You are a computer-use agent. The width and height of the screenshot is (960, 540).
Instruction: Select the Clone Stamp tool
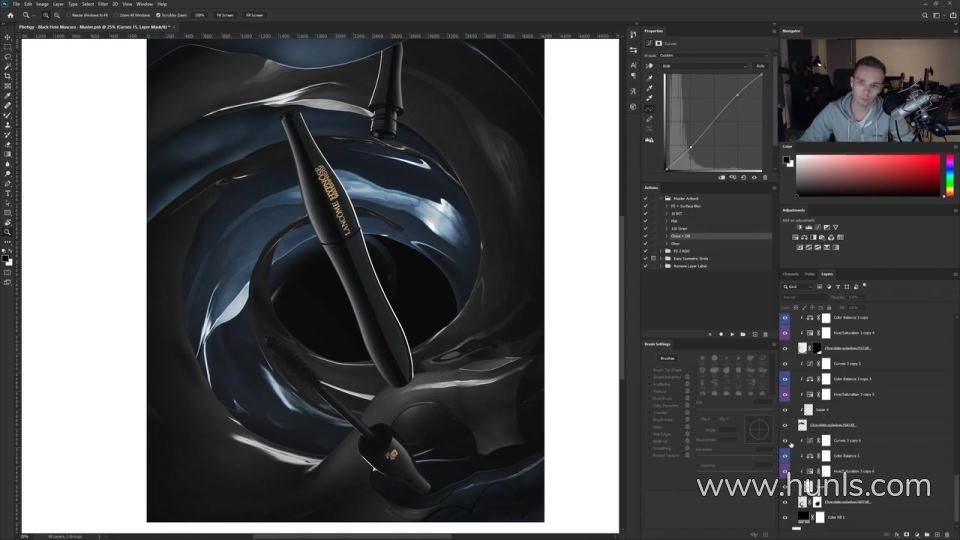tap(7, 125)
